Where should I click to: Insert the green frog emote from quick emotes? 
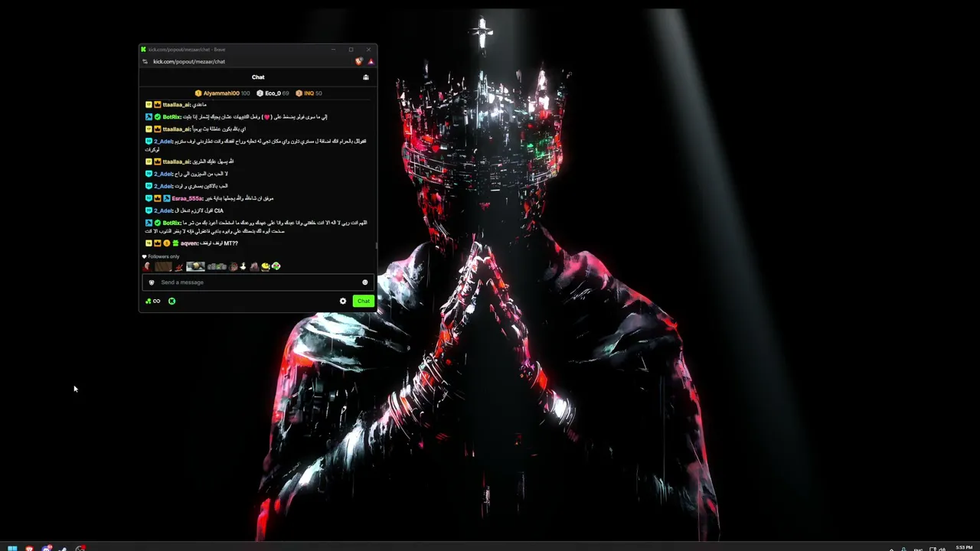coord(276,266)
